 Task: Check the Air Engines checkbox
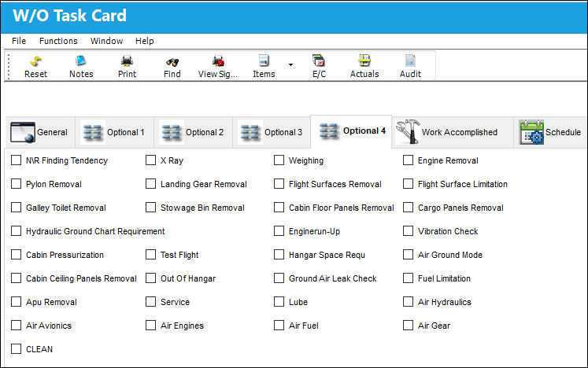coord(151,326)
